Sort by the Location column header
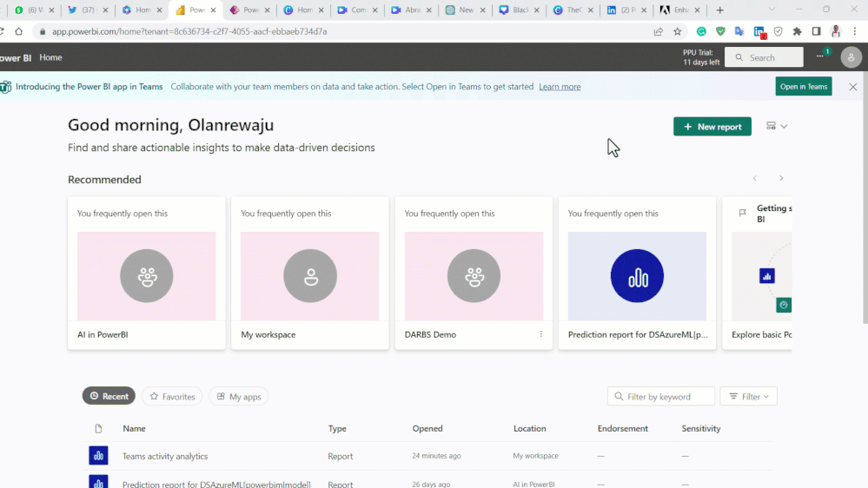Screen dimensions: 868x488 point(529,428)
